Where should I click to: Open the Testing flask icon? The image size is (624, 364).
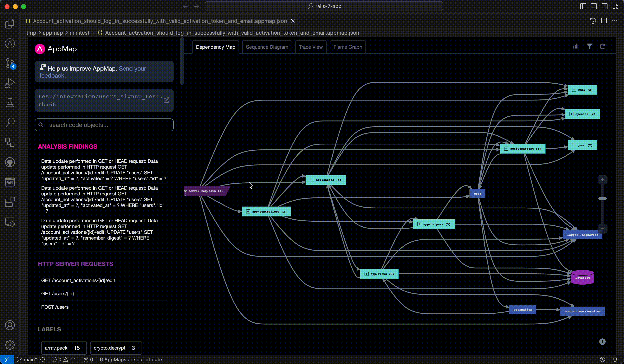click(x=10, y=103)
